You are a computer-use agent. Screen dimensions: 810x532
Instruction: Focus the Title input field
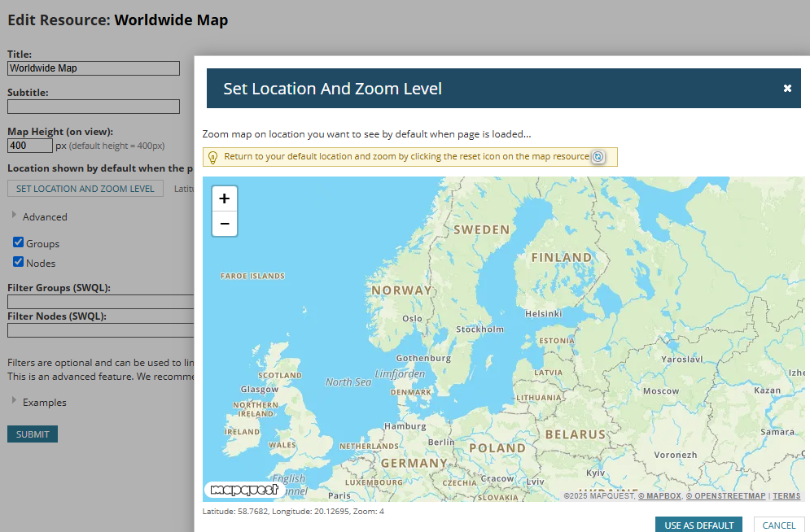coord(94,68)
